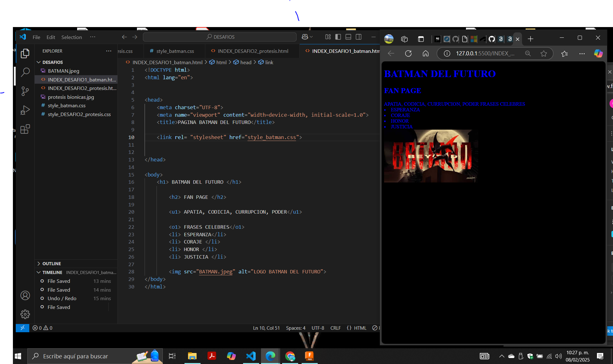Screen dimensions: 613x364
Task: Click the remote window status bar button
Action: [x=22, y=328]
